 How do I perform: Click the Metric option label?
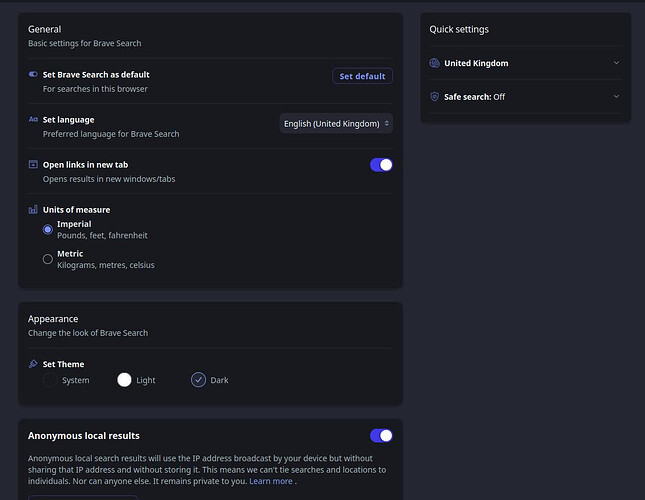click(x=70, y=254)
